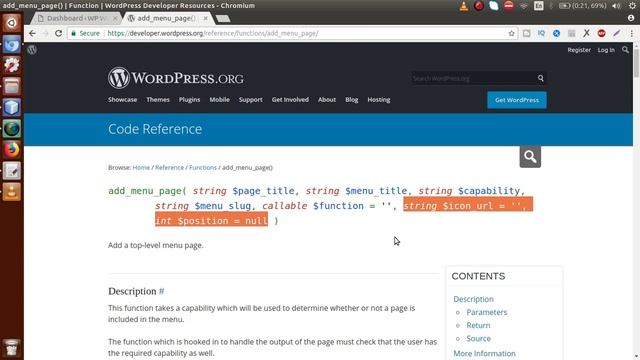Open the Ubuntu dash search icon
The width and height of the screenshot is (640, 360).
click(x=12, y=23)
